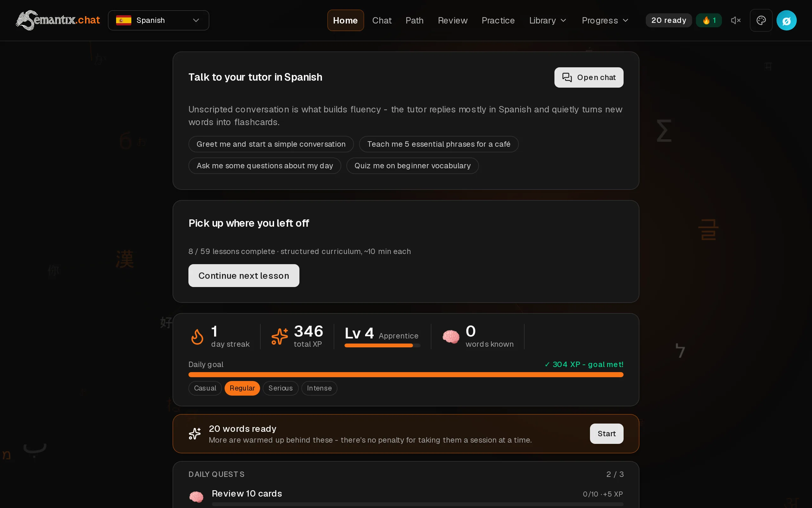This screenshot has height=508, width=812.
Task: Select the Intense daily goal
Action: pyautogui.click(x=319, y=388)
